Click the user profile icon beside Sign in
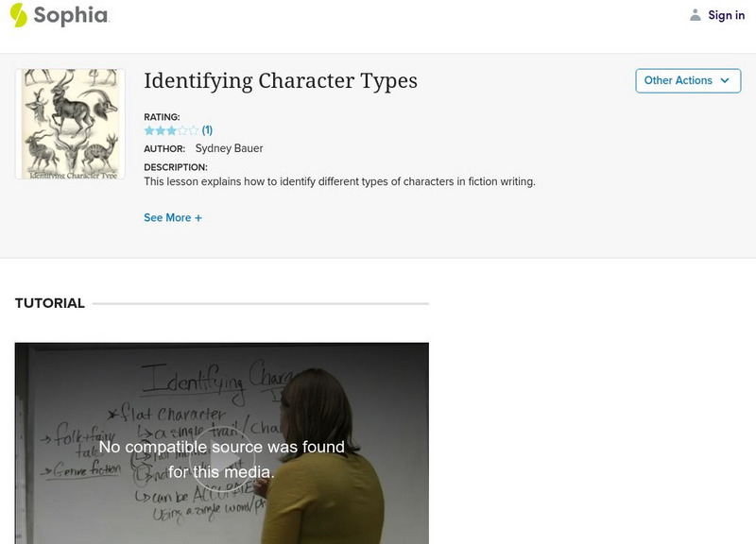This screenshot has height=544, width=756. pyautogui.click(x=695, y=15)
